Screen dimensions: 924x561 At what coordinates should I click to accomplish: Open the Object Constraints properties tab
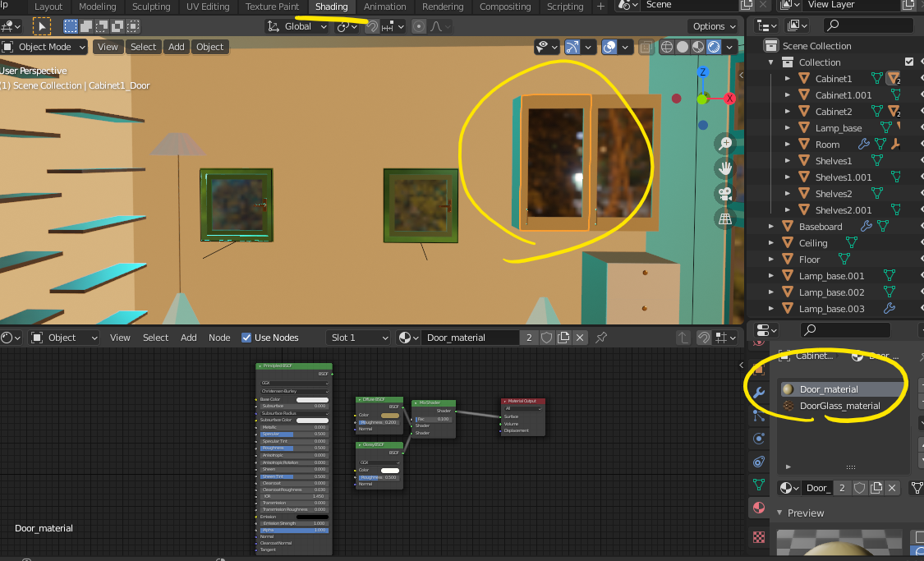pos(759,462)
